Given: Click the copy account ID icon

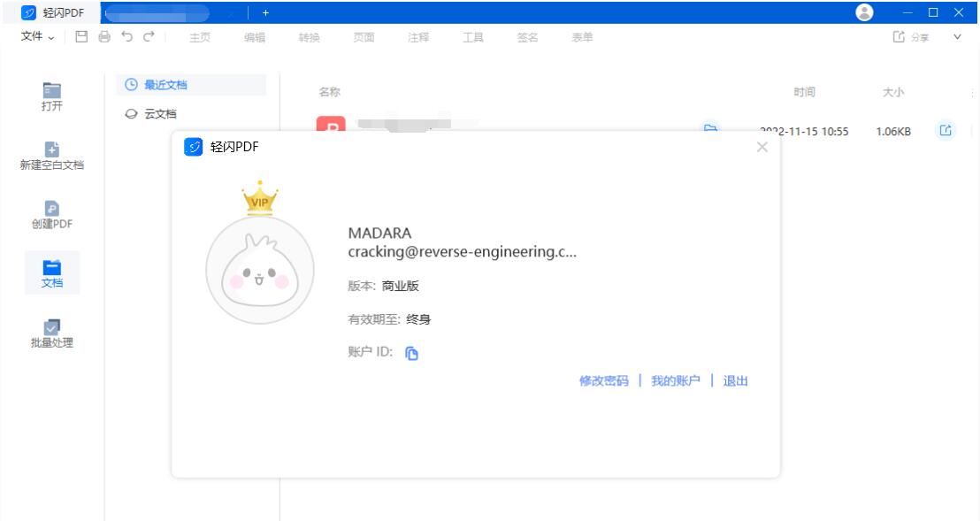Looking at the screenshot, I should point(410,352).
